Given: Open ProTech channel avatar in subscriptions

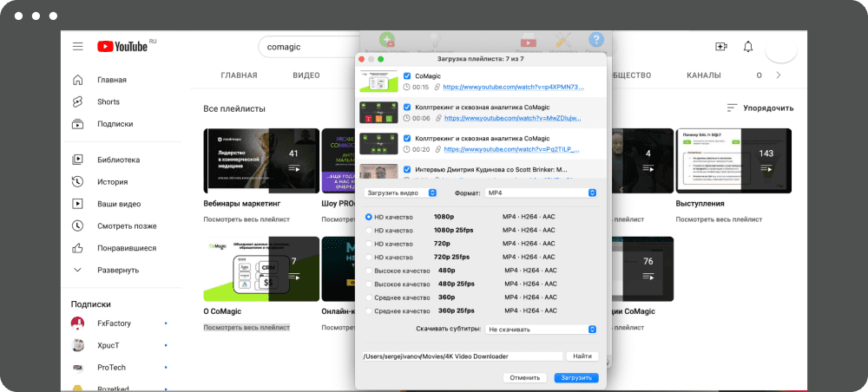Looking at the screenshot, I should tap(78, 367).
